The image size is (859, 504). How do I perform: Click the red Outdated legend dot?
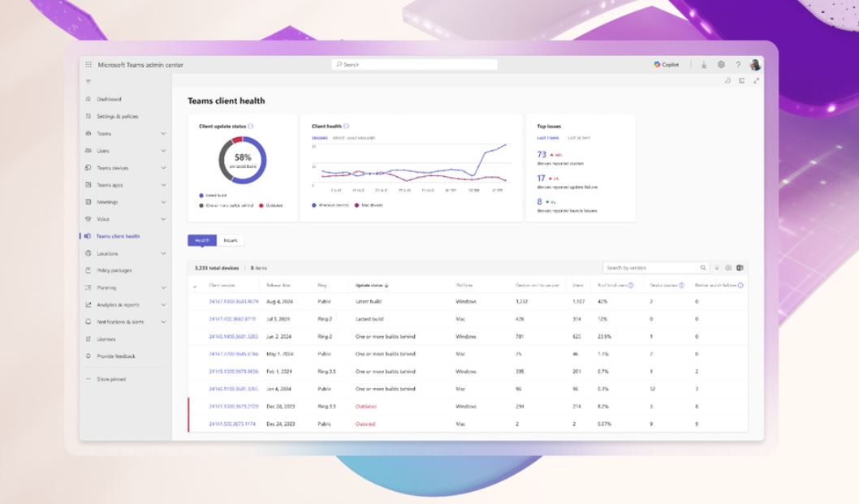coord(261,205)
